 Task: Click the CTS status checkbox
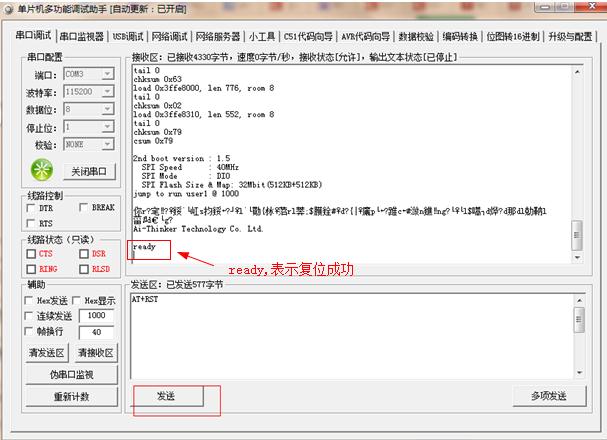pos(31,254)
